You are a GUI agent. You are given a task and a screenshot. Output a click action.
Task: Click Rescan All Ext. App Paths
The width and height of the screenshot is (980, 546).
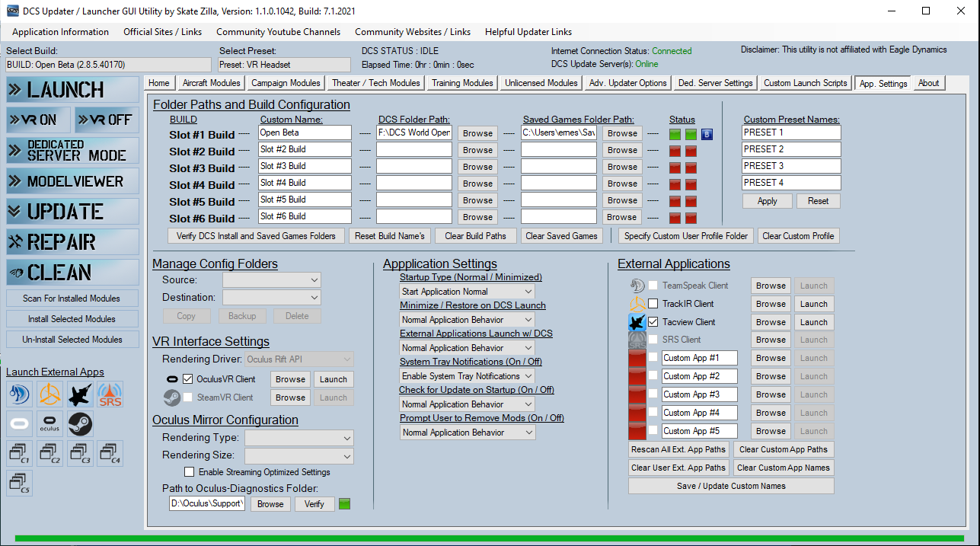pyautogui.click(x=678, y=449)
